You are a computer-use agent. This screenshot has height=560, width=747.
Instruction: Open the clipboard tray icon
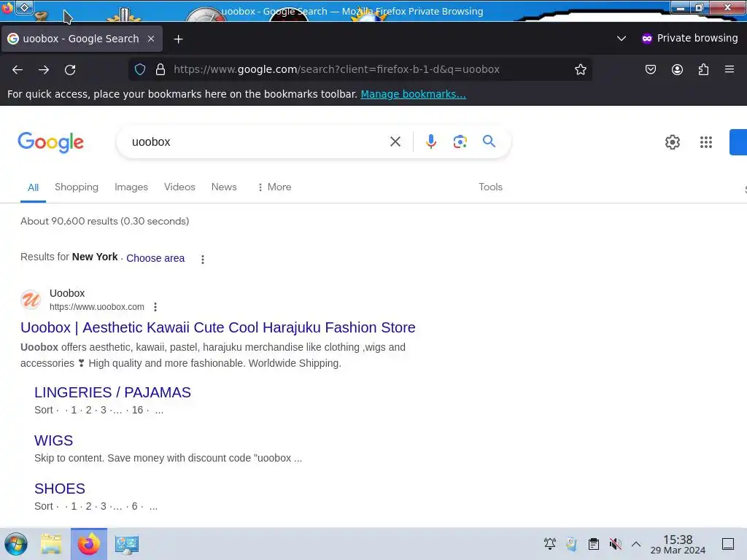(x=594, y=544)
